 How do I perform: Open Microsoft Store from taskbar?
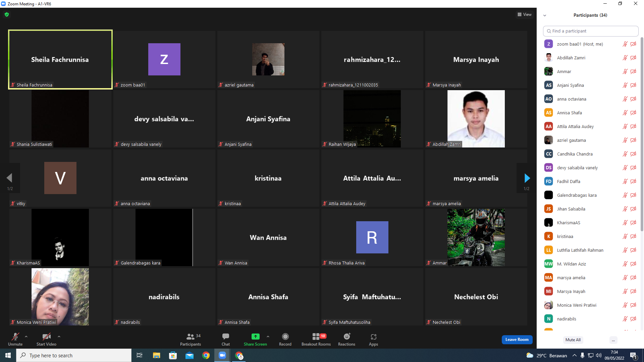[173, 355]
